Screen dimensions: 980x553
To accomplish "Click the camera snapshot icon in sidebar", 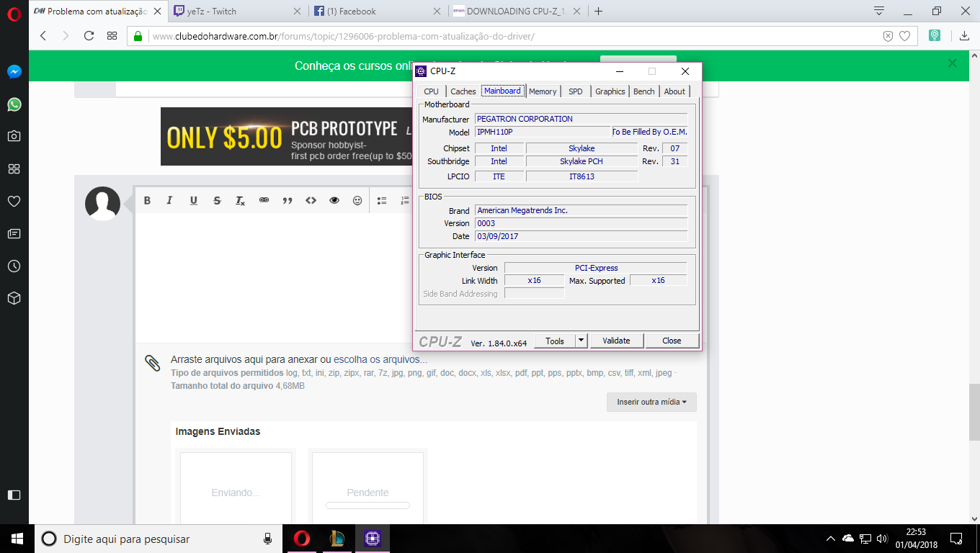I will point(14,136).
